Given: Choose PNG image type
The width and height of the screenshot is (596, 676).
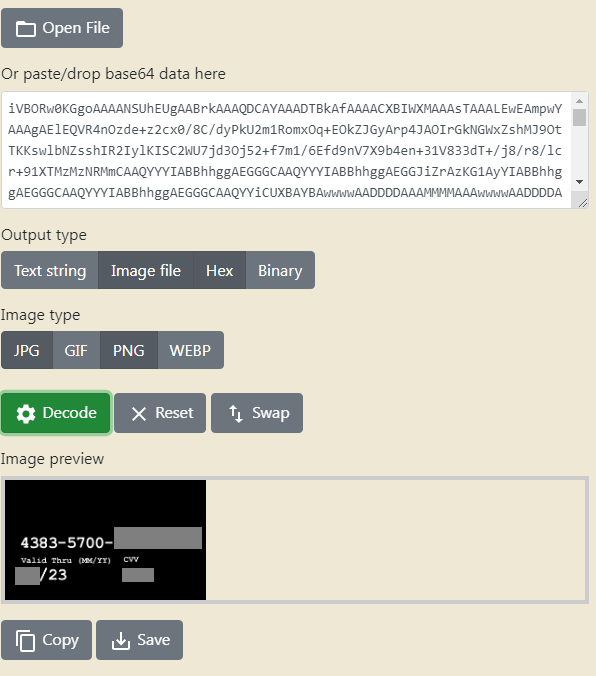Looking at the screenshot, I should pos(129,350).
